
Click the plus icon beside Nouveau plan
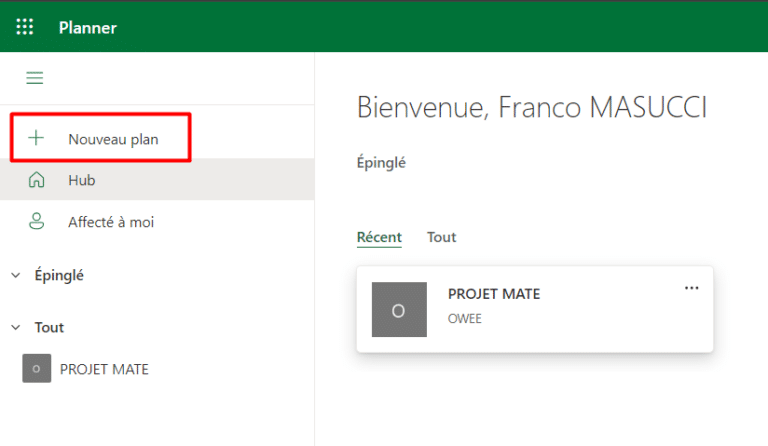pyautogui.click(x=37, y=139)
